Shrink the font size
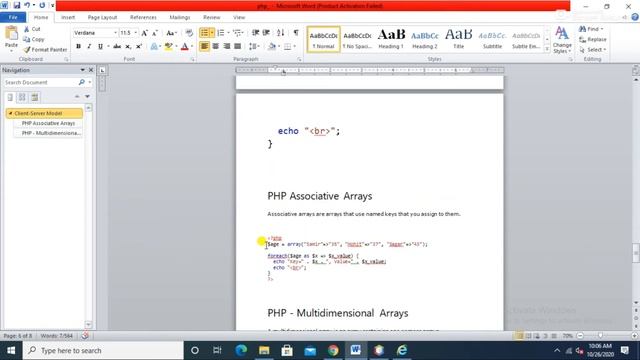The width and height of the screenshot is (640, 360). (155, 33)
